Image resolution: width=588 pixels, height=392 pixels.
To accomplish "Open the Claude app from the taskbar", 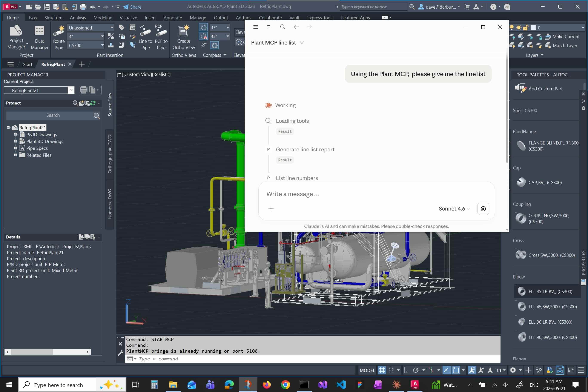I will [x=396, y=384].
